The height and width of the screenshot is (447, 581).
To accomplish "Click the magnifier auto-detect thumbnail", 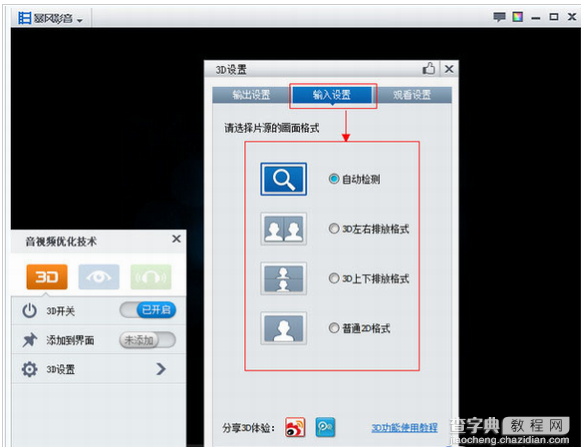I will [283, 179].
